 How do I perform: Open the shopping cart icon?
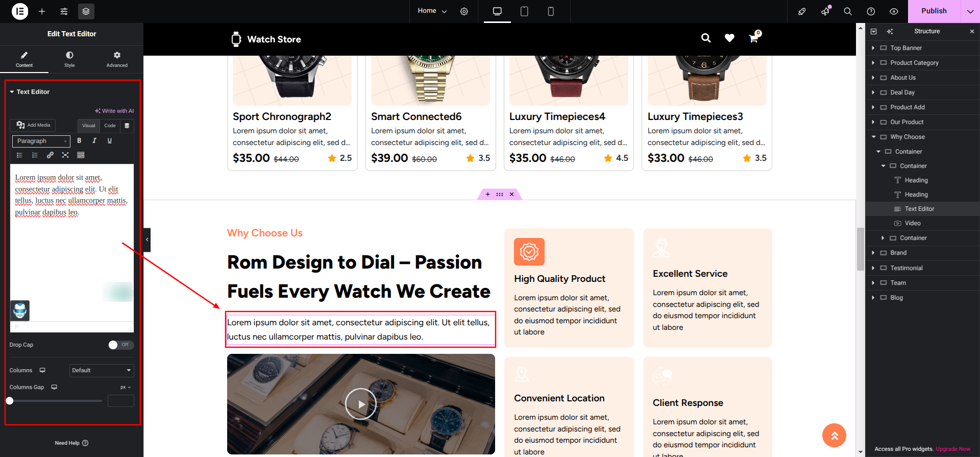tap(753, 38)
